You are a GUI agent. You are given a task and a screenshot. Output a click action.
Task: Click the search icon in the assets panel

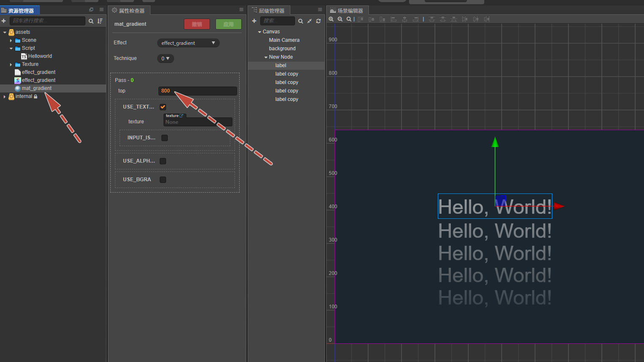(x=91, y=21)
